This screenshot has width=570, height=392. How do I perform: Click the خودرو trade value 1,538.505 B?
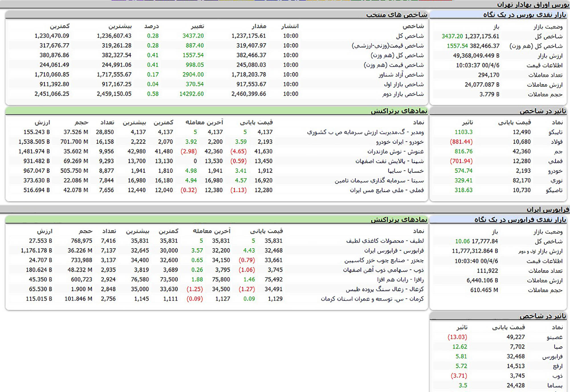point(34,142)
